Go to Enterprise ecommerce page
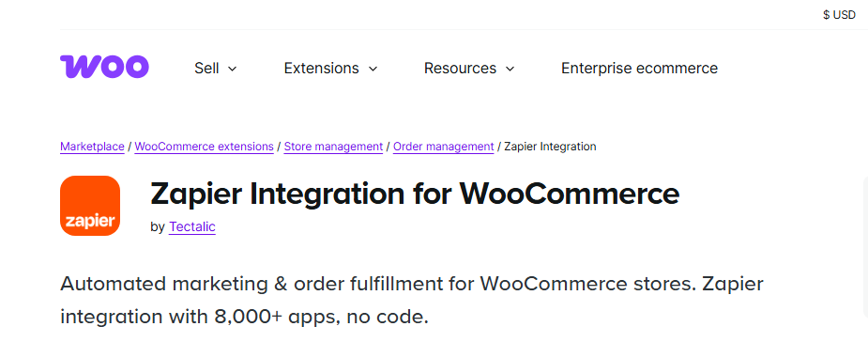 (639, 69)
